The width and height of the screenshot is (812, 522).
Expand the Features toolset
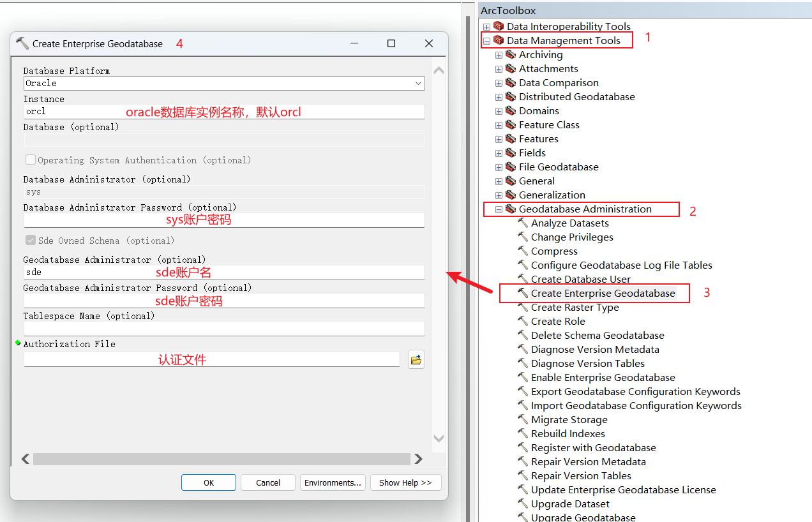(x=499, y=139)
